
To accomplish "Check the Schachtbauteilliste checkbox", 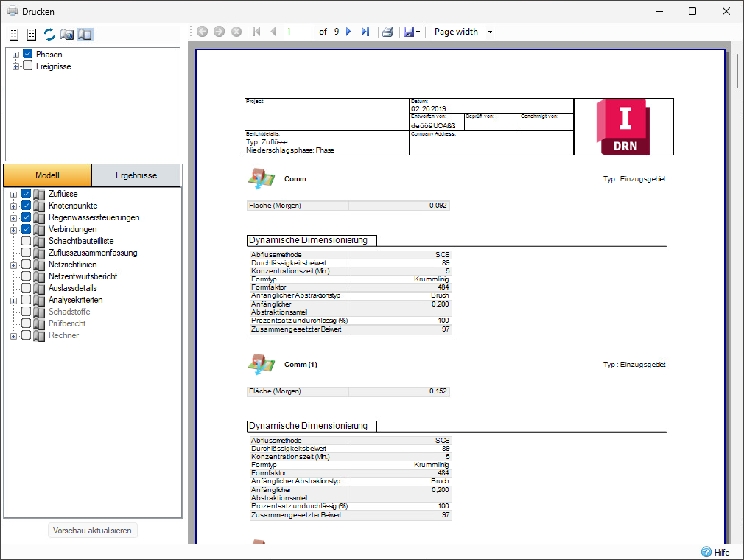I will click(26, 241).
